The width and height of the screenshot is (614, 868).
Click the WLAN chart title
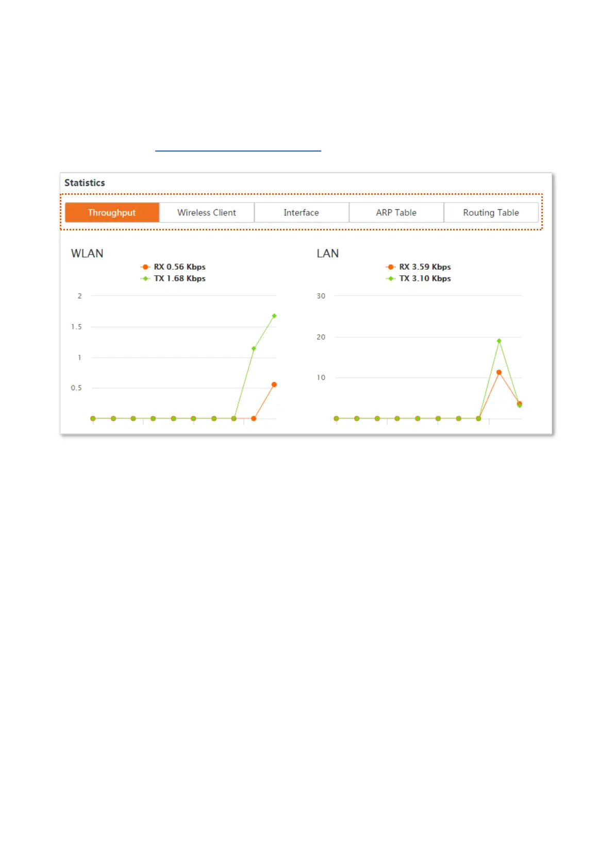click(x=87, y=254)
